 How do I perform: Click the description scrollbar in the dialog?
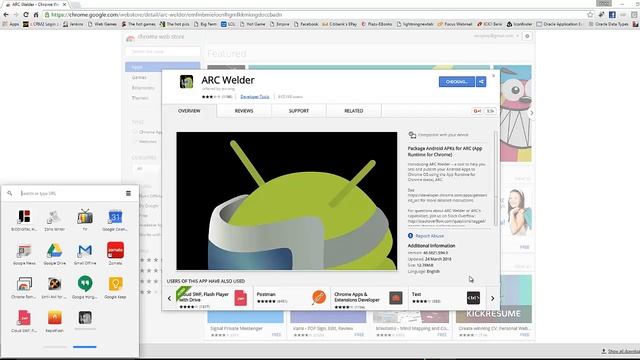click(496, 179)
